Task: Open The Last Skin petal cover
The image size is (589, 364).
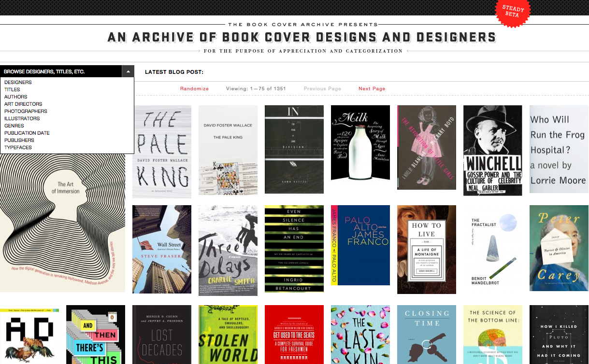Action: click(360, 335)
